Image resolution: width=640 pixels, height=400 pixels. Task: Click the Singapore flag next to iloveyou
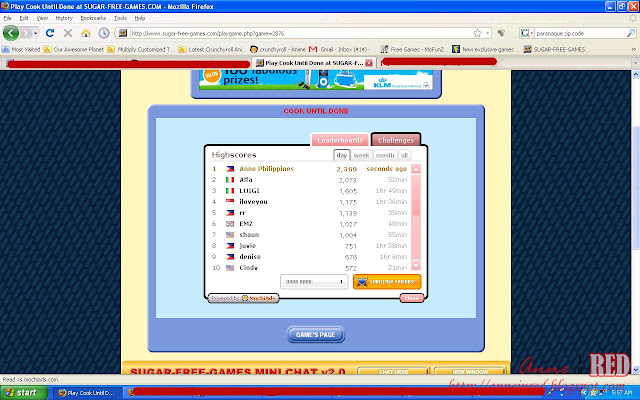click(x=230, y=202)
